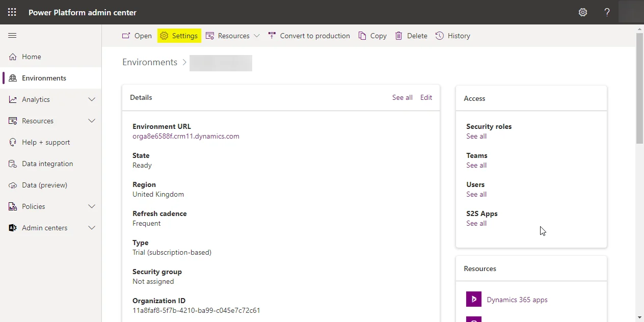Screen dimensions: 644x322
Task: Click the Admin centers icon
Action: click(x=13, y=228)
